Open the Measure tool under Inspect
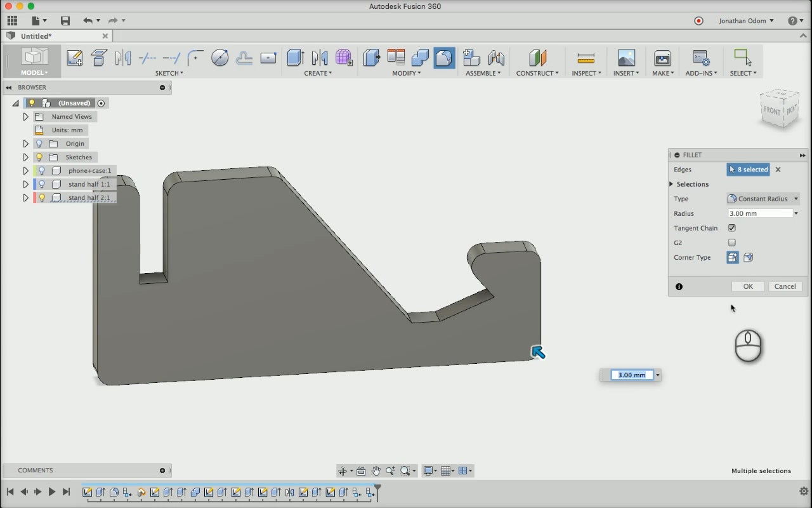 pos(586,58)
